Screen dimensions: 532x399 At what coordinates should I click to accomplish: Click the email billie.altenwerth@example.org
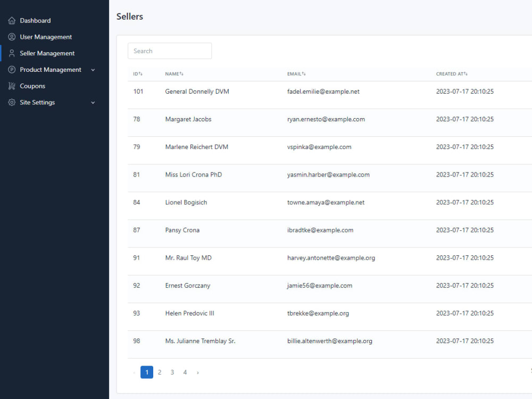point(330,341)
